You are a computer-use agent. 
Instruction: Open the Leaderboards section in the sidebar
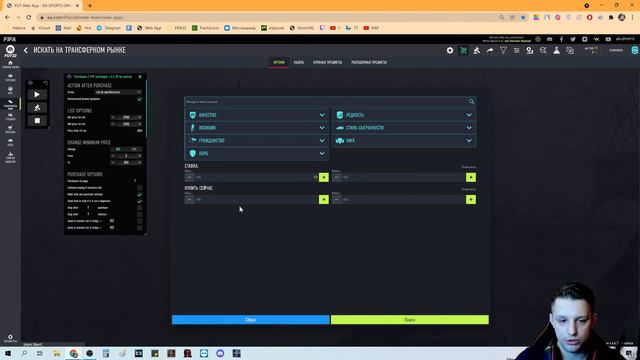tap(10, 158)
